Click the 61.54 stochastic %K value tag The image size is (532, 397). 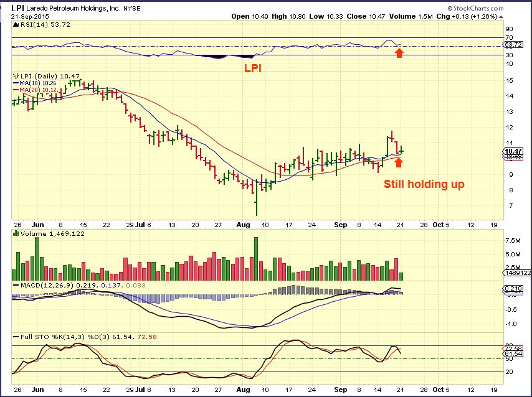pos(513,354)
